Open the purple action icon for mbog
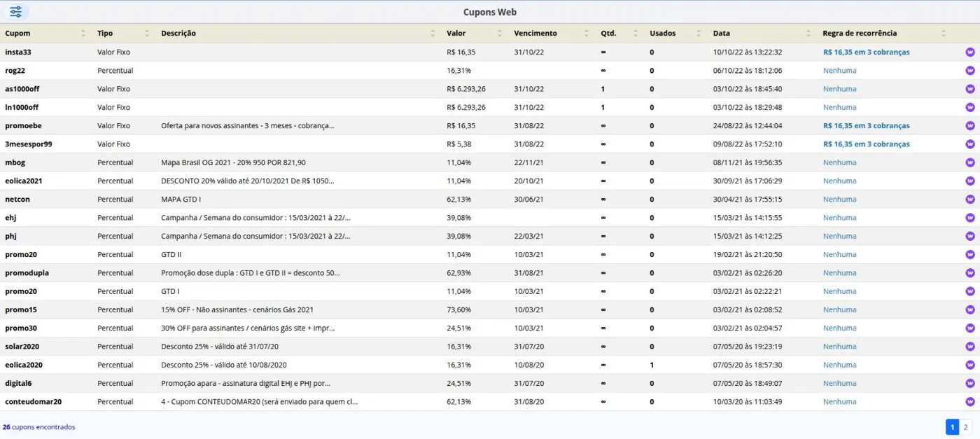 (970, 162)
